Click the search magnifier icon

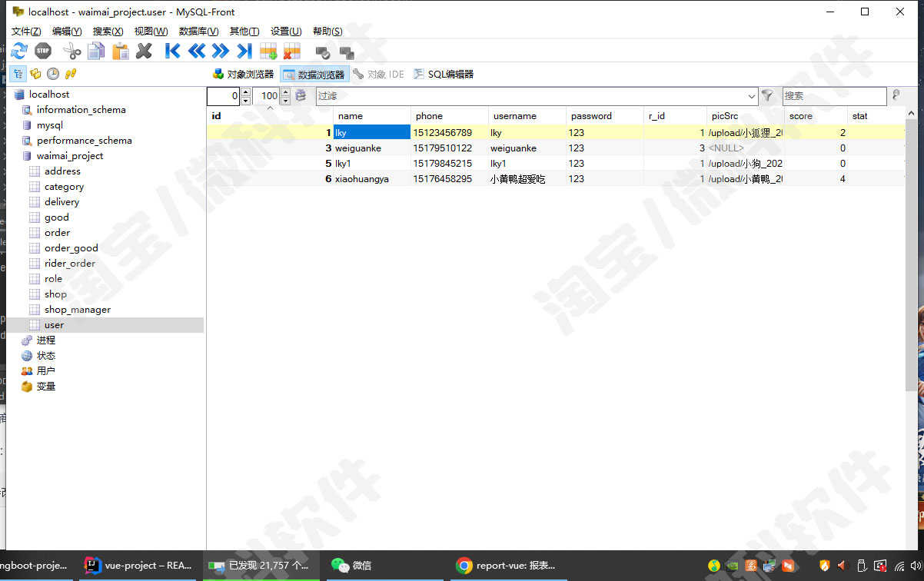click(896, 95)
